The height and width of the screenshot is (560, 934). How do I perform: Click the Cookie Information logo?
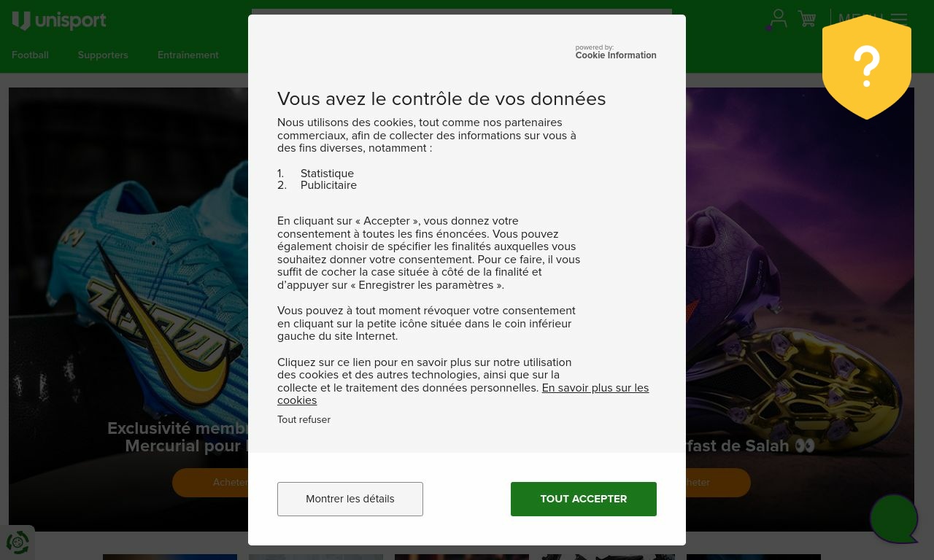pos(616,52)
